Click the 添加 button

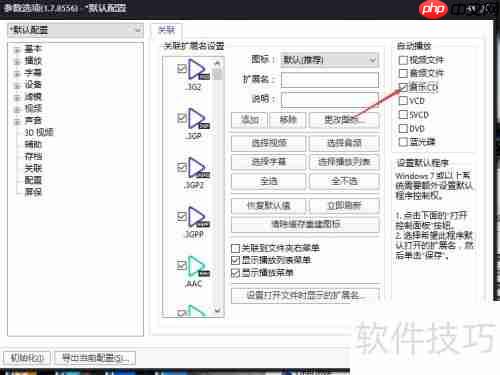[249, 120]
